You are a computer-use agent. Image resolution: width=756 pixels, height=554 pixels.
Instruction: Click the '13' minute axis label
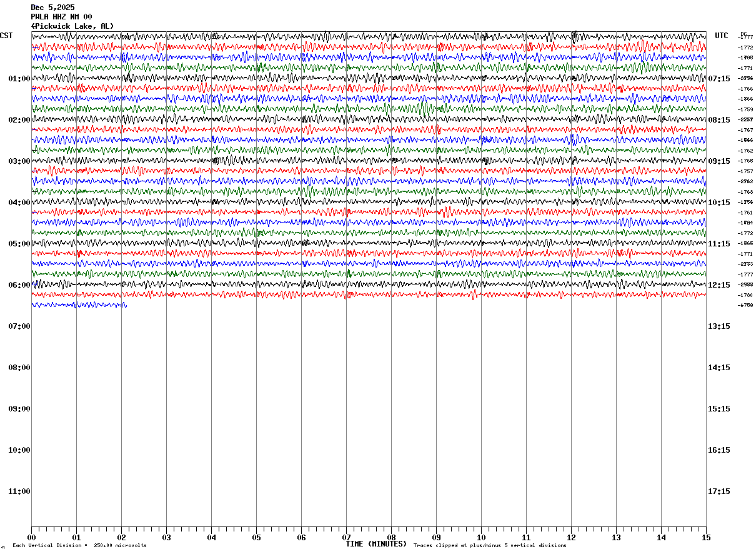click(616, 537)
